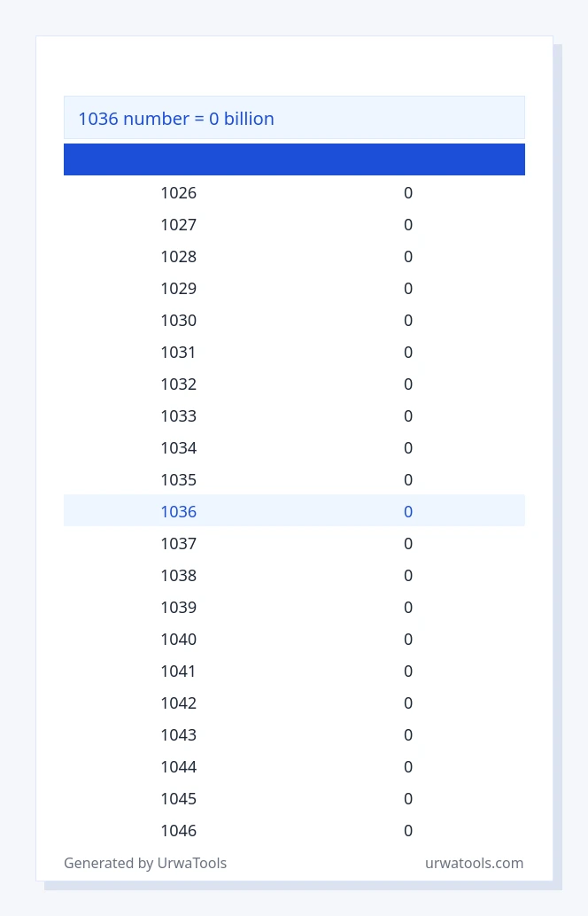The height and width of the screenshot is (916, 588).
Task: Click the 1037 number cell
Action: coord(179,544)
